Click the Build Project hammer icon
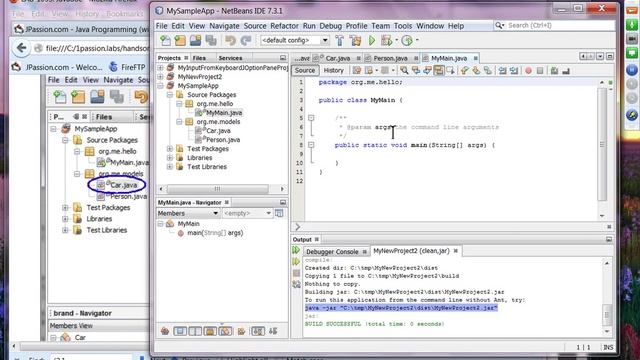Viewport: 640px width, 360px height. pos(339,40)
